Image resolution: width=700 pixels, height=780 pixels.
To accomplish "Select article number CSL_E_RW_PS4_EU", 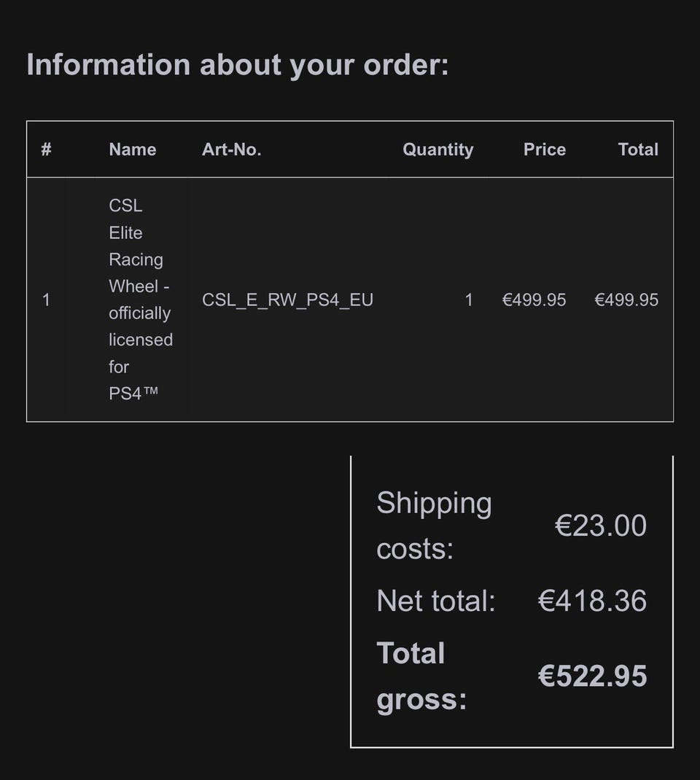I will (287, 300).
